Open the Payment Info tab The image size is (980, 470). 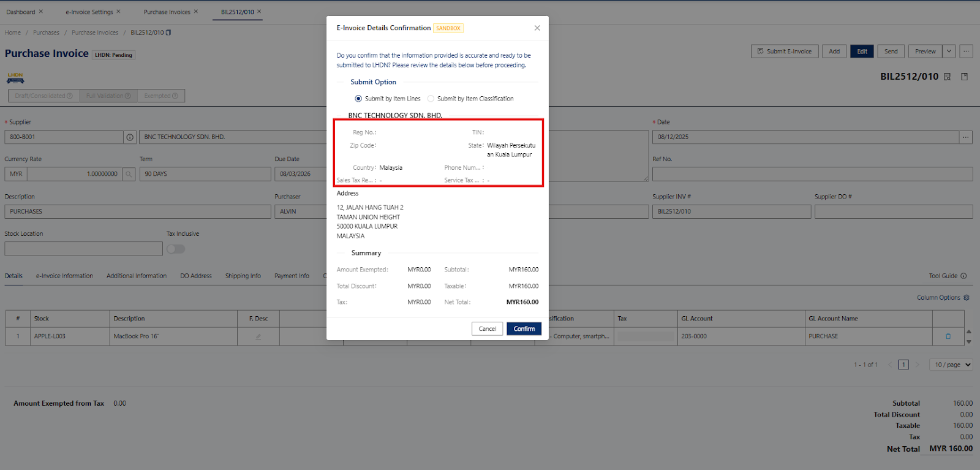292,276
